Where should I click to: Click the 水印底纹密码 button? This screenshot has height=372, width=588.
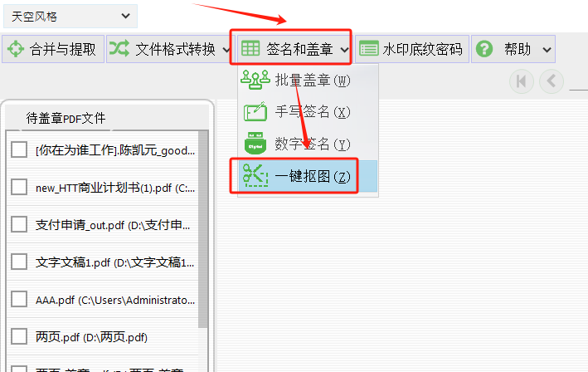point(411,49)
